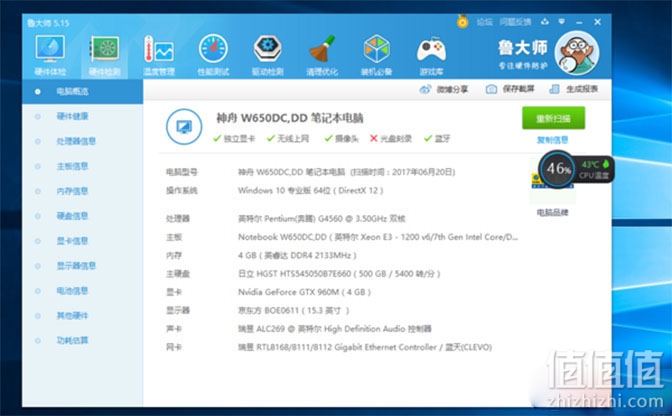Click the Lu Dashi cartoon avatar

[576, 53]
